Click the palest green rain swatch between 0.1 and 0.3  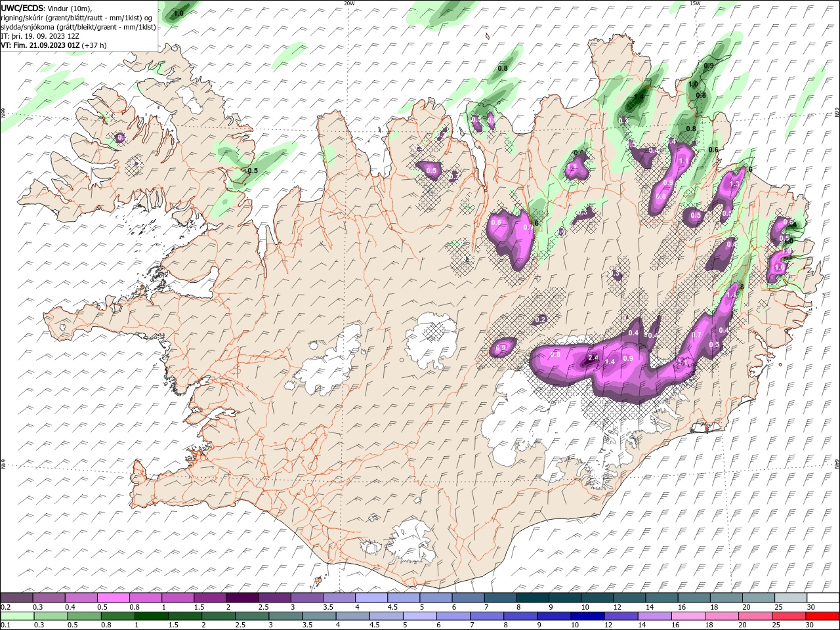coord(17,616)
